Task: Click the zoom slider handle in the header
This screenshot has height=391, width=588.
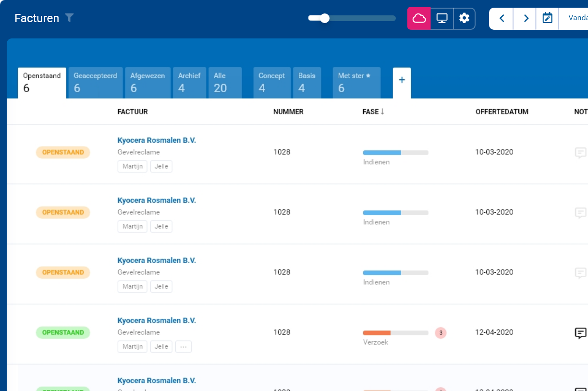Action: pos(325,18)
